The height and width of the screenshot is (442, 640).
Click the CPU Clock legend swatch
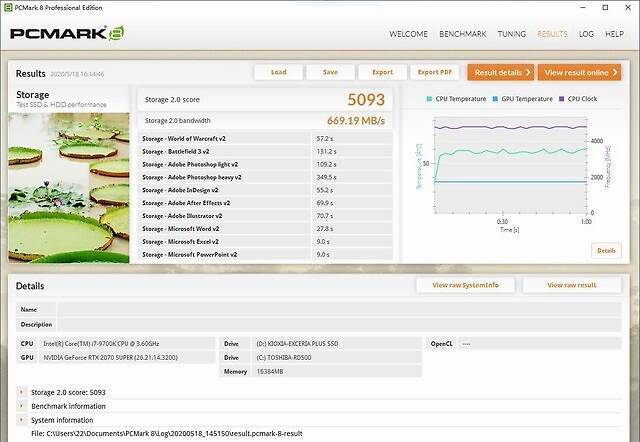(562, 99)
